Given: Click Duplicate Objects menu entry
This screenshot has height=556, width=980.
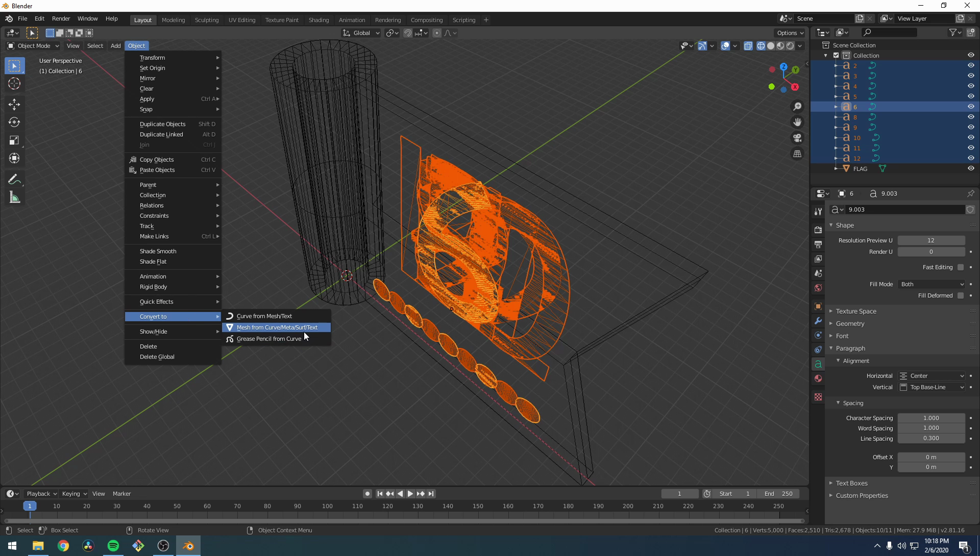Looking at the screenshot, I should [x=173, y=124].
